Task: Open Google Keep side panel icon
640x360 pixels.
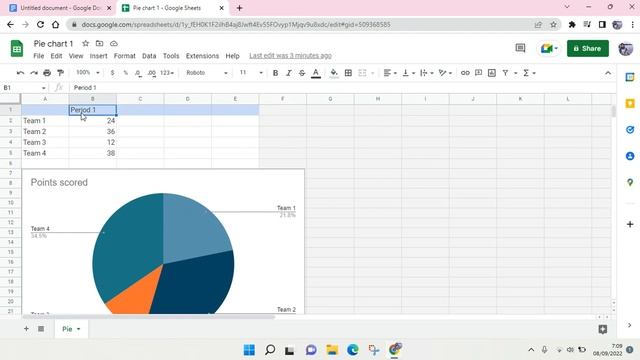Action: click(x=630, y=104)
